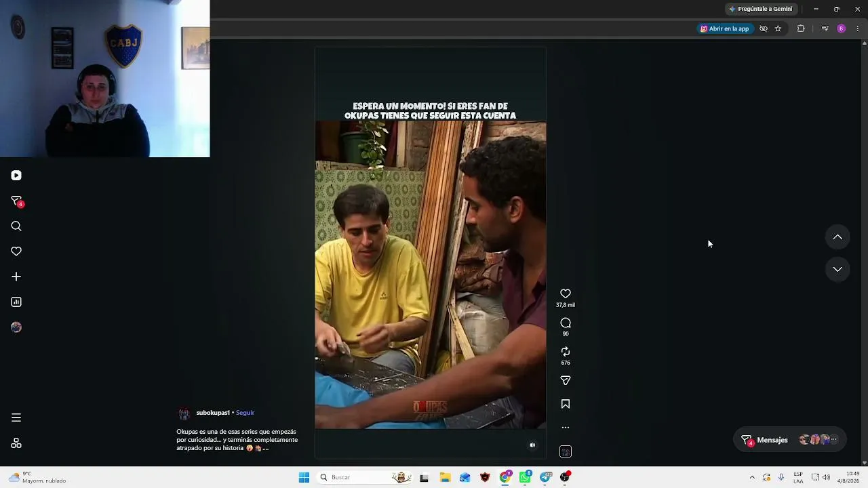Like the reel with the heart icon
The width and height of the screenshot is (868, 488).
[566, 293]
